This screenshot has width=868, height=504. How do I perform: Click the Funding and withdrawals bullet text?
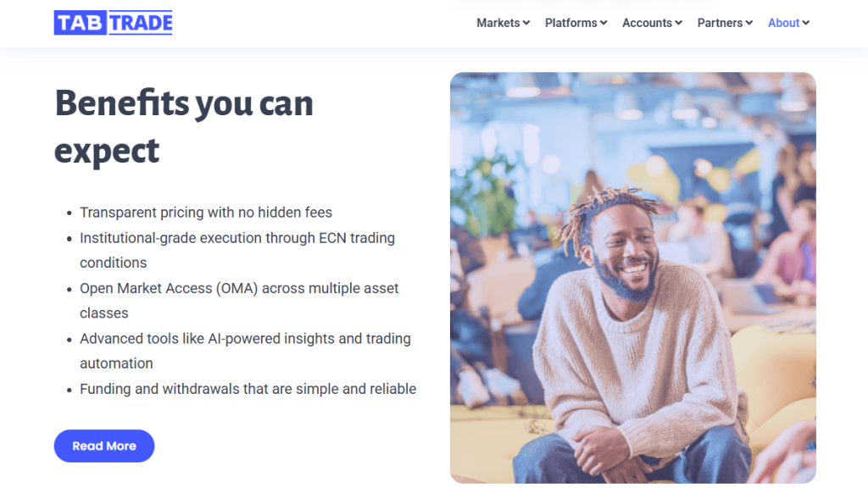(x=248, y=389)
